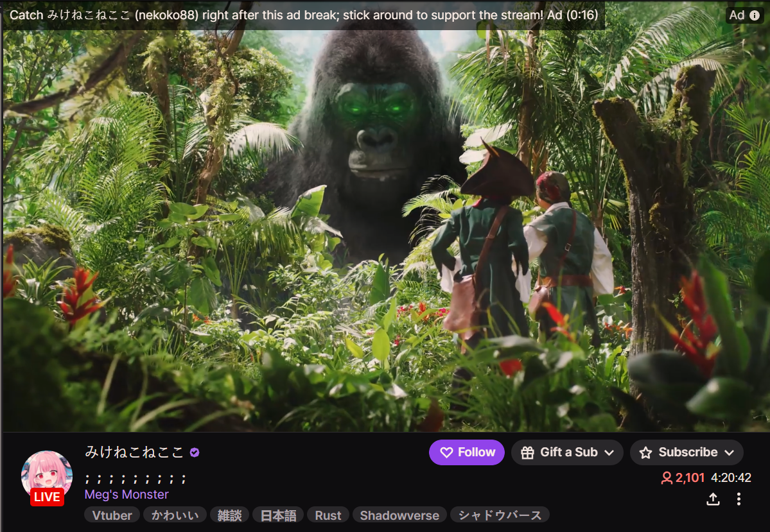Click the stream uptime 4:20:42
The height and width of the screenshot is (532, 770).
click(x=731, y=477)
